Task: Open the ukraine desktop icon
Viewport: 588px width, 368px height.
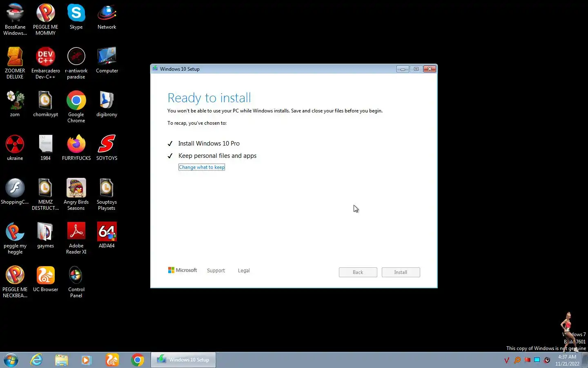Action: [x=15, y=148]
